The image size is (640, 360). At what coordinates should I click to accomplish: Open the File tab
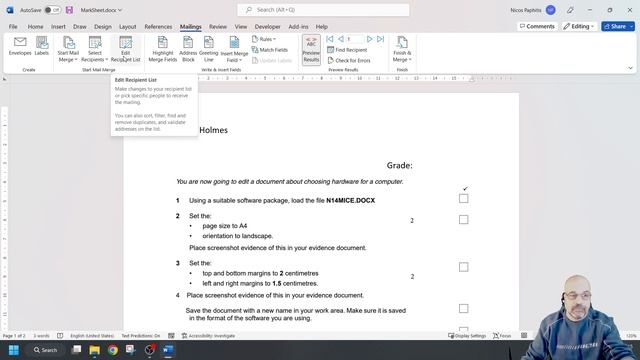13,27
